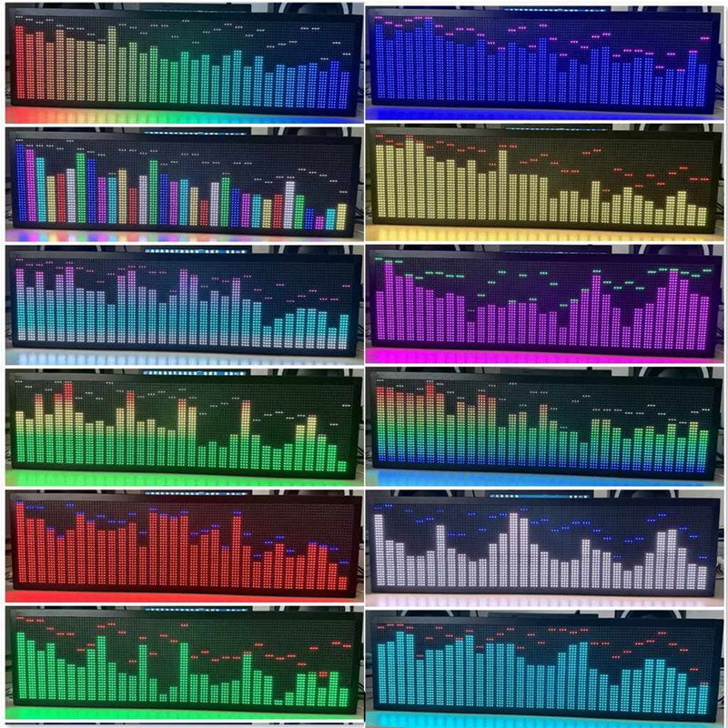Select the rainbow gradient spectrum display thumbnail
This screenshot has width=728, height=728.
click(x=182, y=62)
